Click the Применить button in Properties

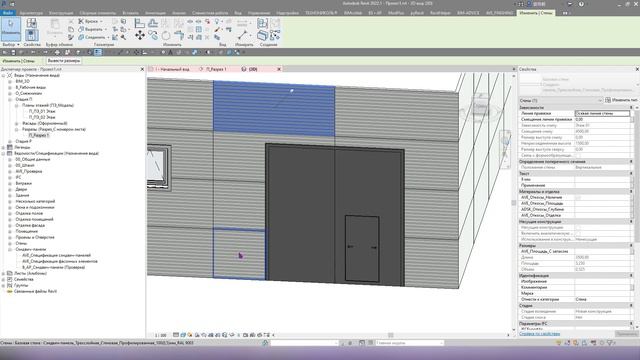[x=627, y=334]
